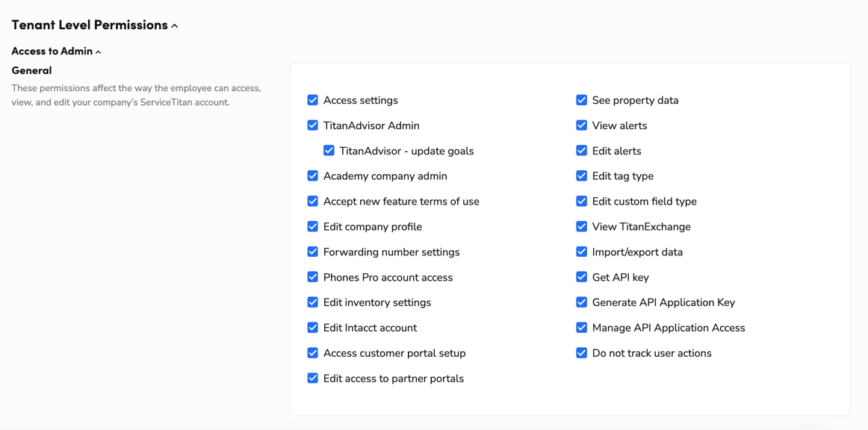Uncheck the View TitanExchange checkbox
Image resolution: width=868 pixels, height=430 pixels.
click(x=581, y=226)
